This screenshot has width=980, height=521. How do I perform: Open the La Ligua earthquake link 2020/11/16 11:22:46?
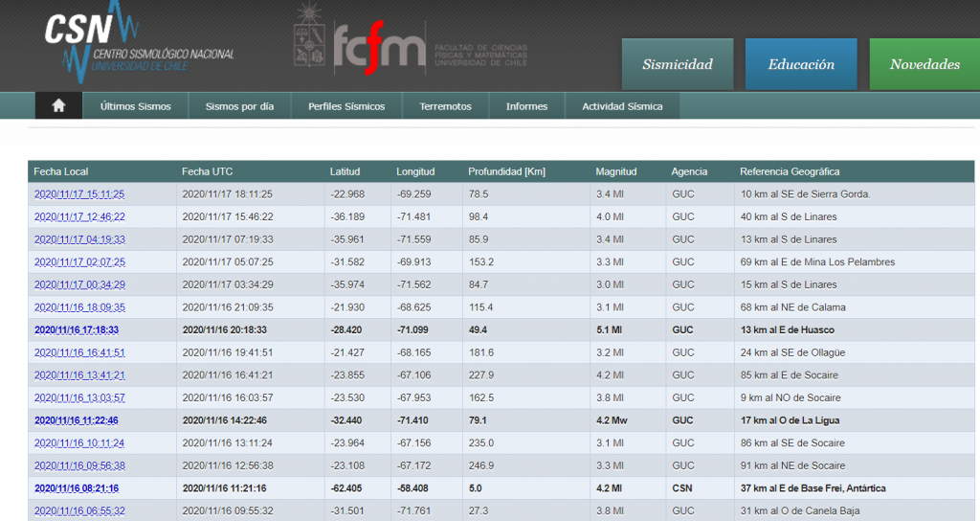click(x=77, y=420)
